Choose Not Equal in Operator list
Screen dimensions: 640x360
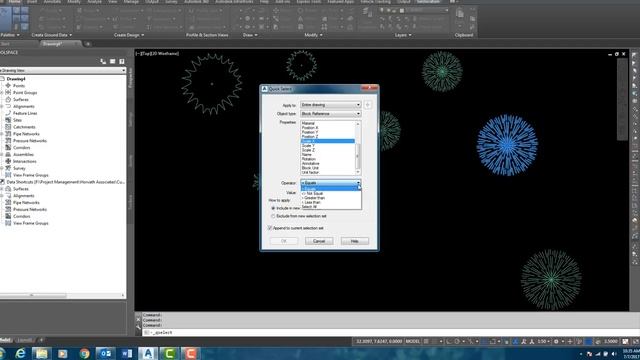click(331, 193)
